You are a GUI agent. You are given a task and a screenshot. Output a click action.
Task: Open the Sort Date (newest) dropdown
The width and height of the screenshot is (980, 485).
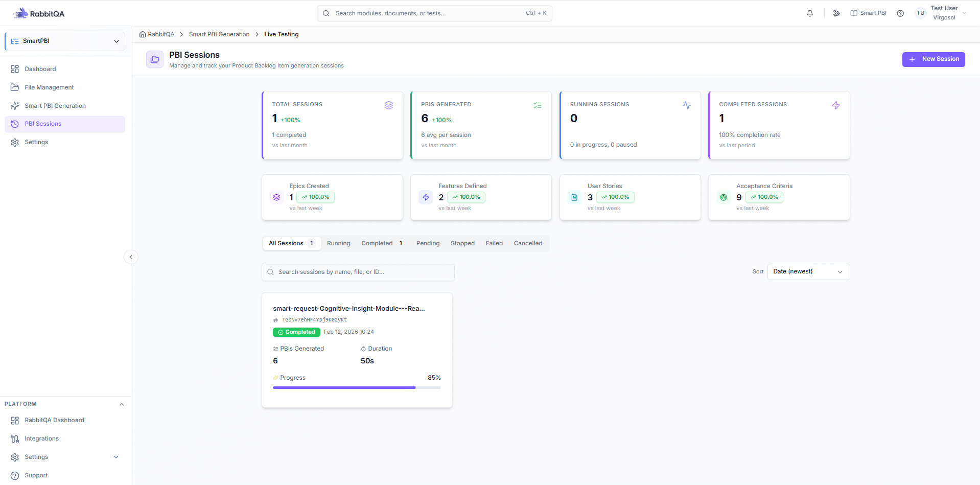(808, 272)
